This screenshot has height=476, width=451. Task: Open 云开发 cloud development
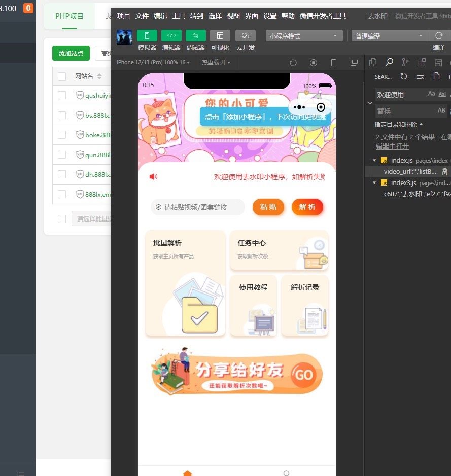pos(246,36)
